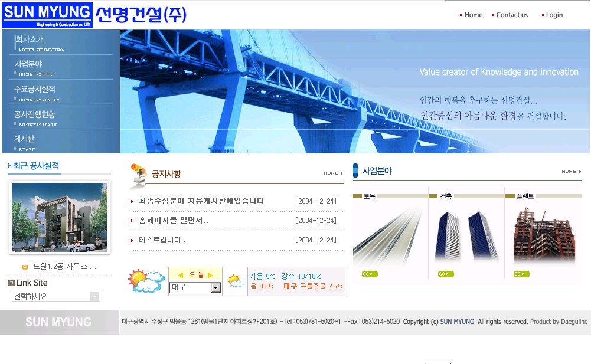591x364 pixels.
Task: Click the 사업분야 heading in the right section
Action: pos(377,171)
